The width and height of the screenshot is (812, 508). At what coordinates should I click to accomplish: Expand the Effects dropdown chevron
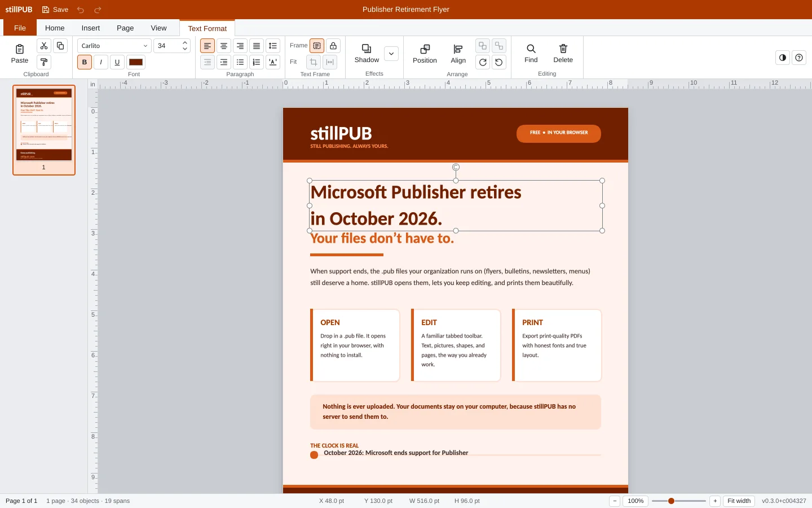click(391, 54)
